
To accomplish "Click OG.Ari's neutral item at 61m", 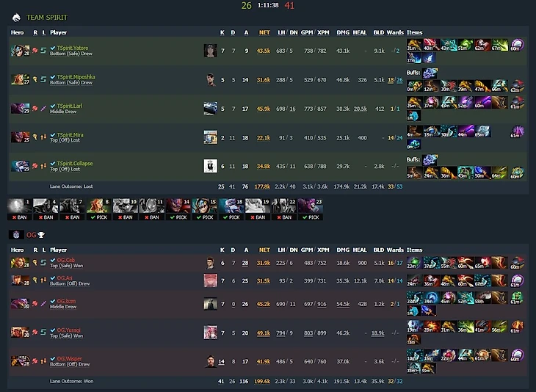I will click(517, 281).
